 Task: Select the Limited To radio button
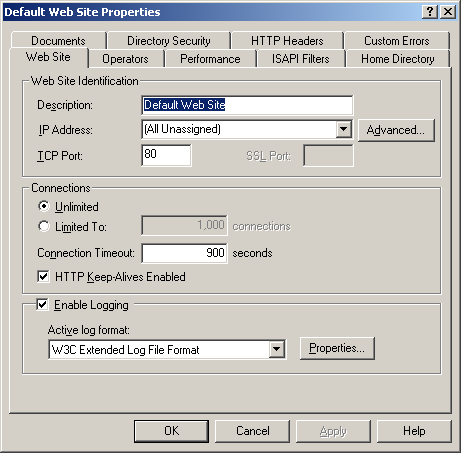44,226
